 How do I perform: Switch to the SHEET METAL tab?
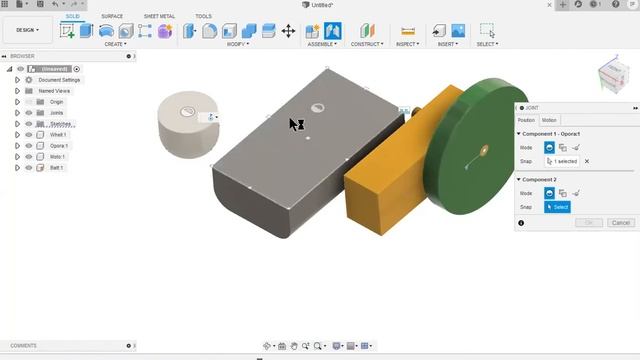pos(159,16)
